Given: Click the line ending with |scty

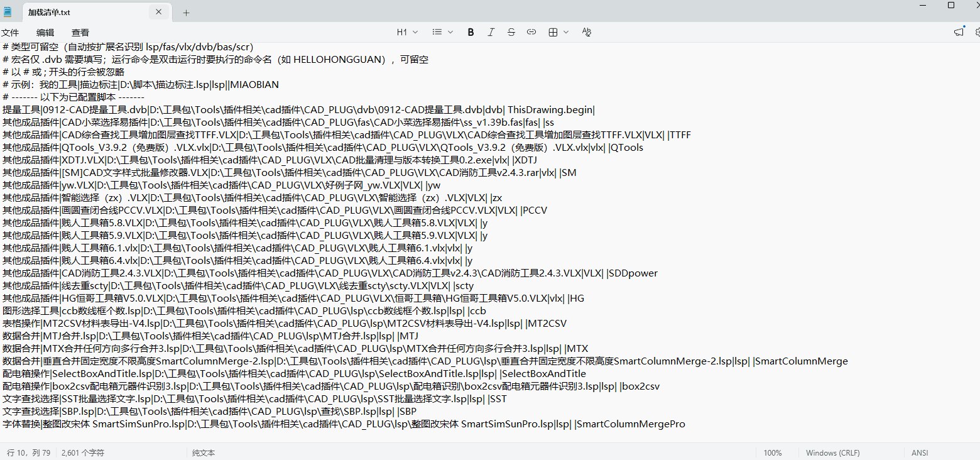Looking at the screenshot, I should coord(238,286).
